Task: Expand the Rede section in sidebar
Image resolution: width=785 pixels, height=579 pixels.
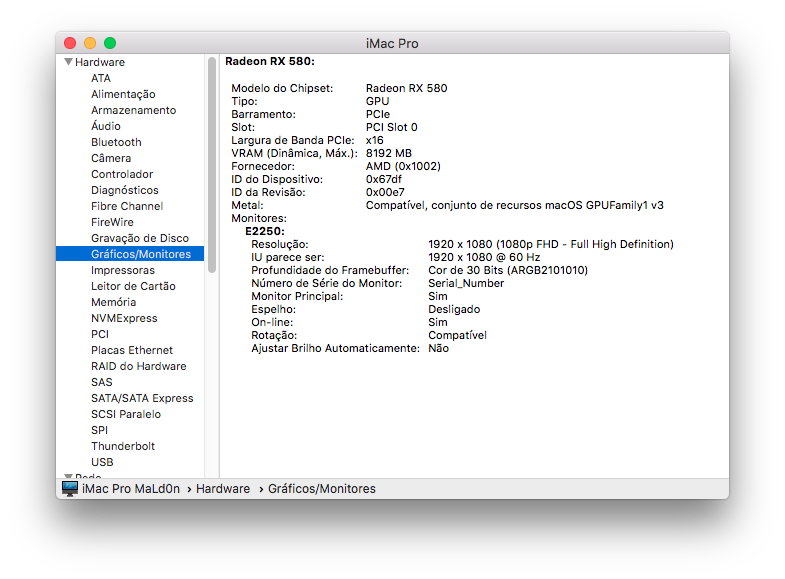Action: (x=68, y=477)
